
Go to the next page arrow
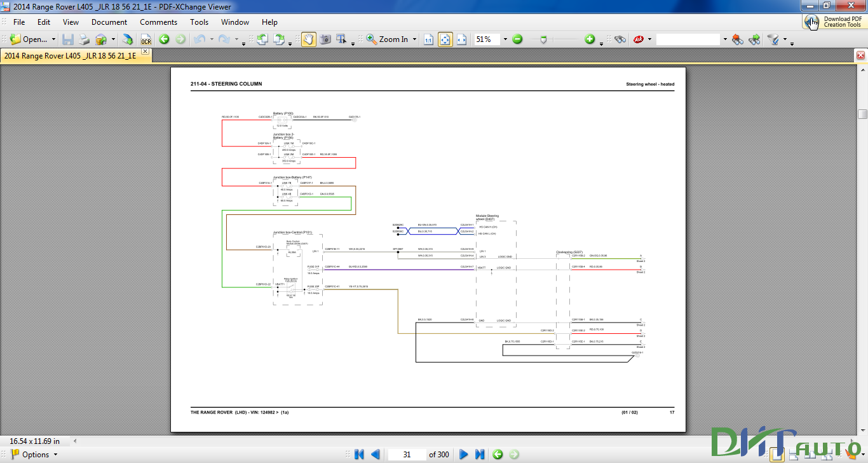(463, 454)
